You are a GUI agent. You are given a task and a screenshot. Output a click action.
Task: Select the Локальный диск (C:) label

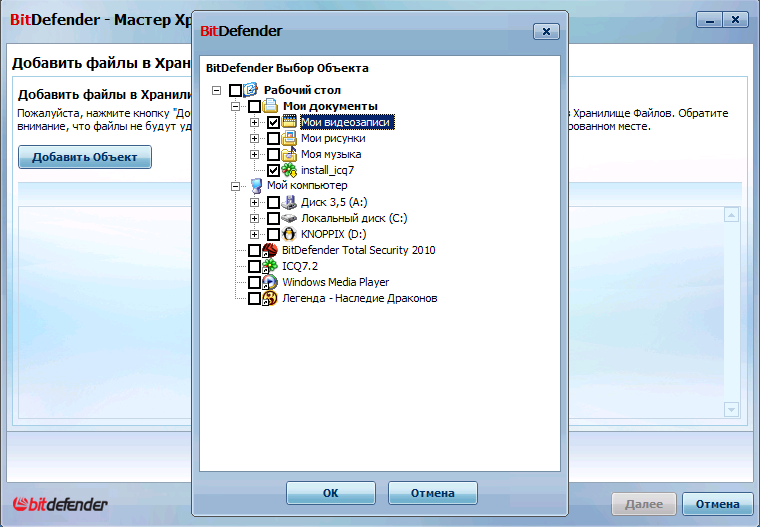tap(354, 218)
